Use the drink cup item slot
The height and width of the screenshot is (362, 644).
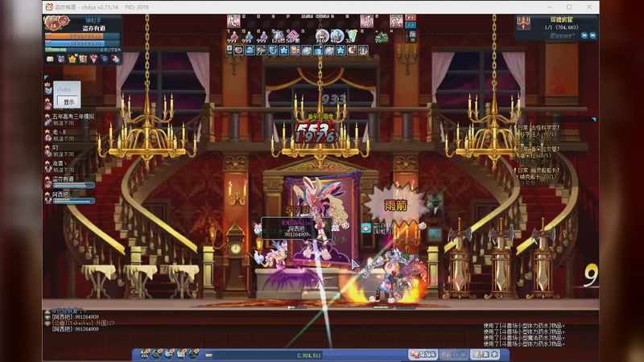tap(351, 35)
